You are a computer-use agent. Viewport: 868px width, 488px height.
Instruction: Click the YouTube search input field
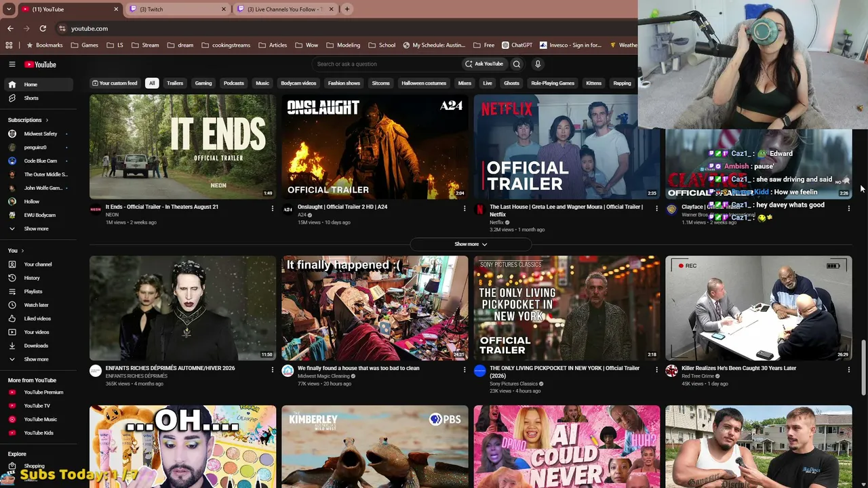pos(386,64)
